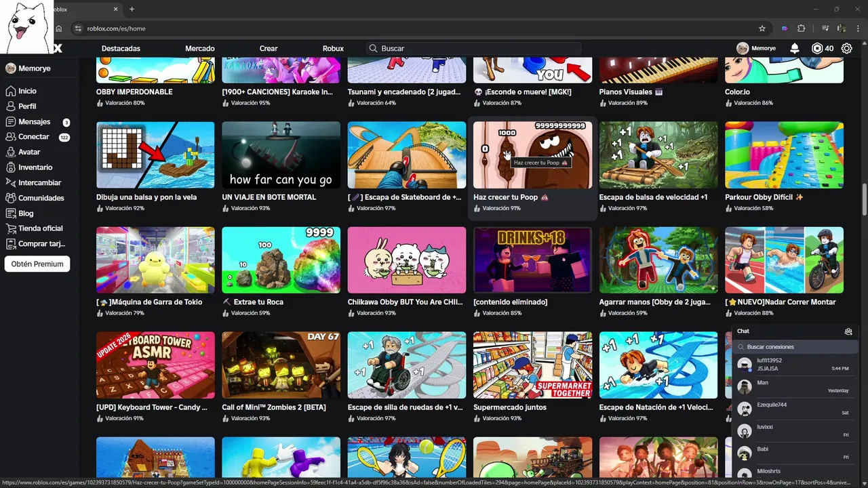Click the chat group icon in Chat header
This screenshot has width=868, height=488.
click(x=848, y=331)
